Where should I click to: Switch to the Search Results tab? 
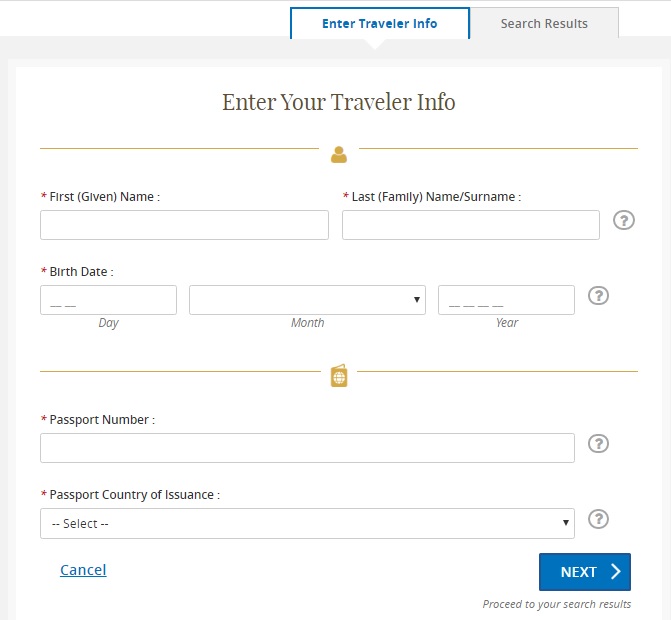pos(544,23)
